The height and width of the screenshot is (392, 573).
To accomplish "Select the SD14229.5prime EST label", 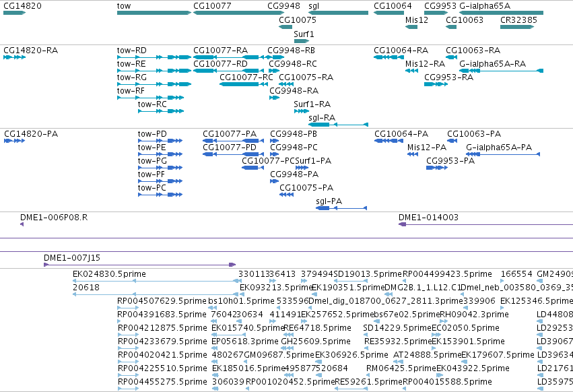I will (397, 328).
